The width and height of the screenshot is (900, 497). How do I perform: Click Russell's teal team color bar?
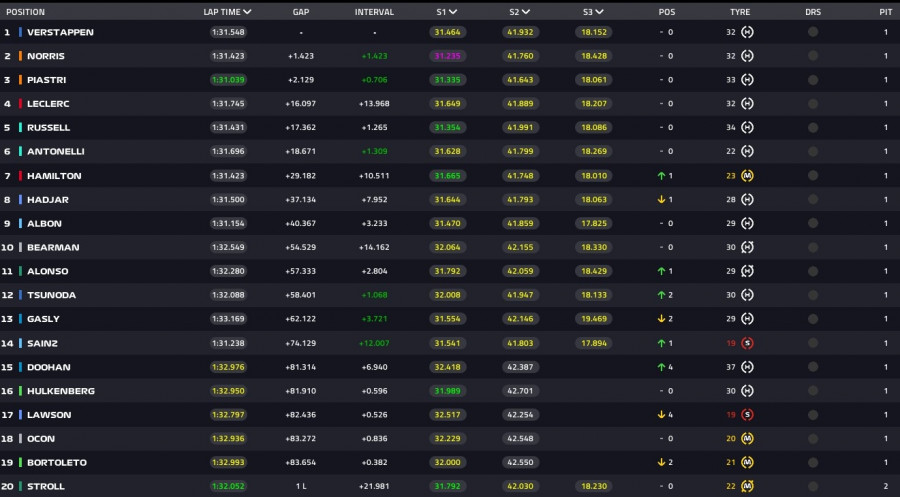tap(20, 128)
